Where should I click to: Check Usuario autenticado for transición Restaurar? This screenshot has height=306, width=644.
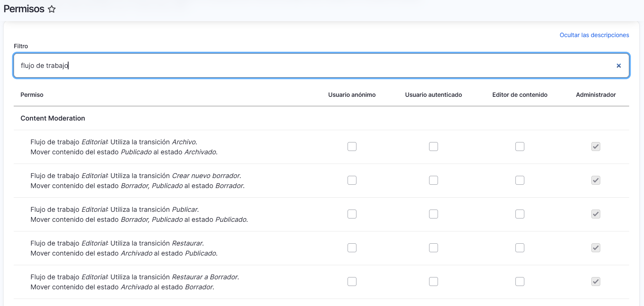[x=434, y=248]
